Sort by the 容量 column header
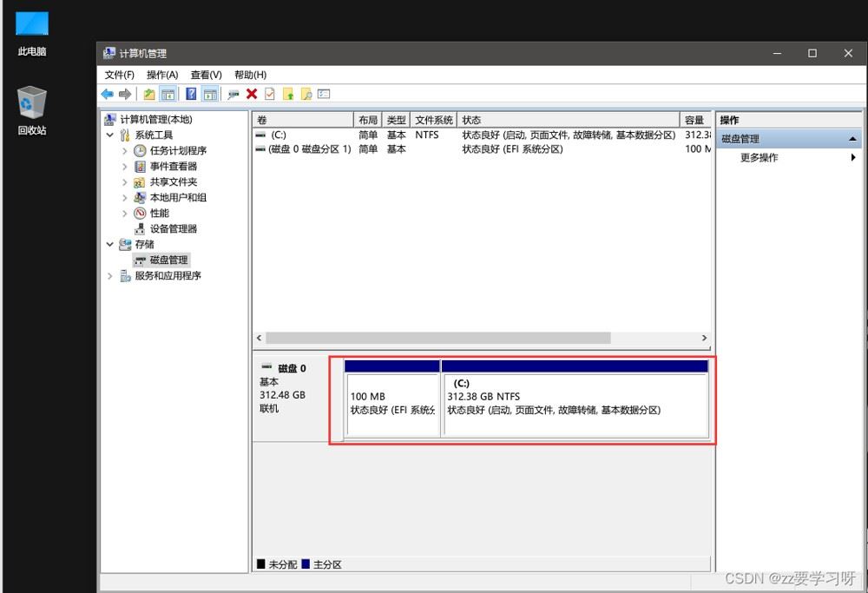Screen dimensions: 868x593 pyautogui.click(x=695, y=120)
